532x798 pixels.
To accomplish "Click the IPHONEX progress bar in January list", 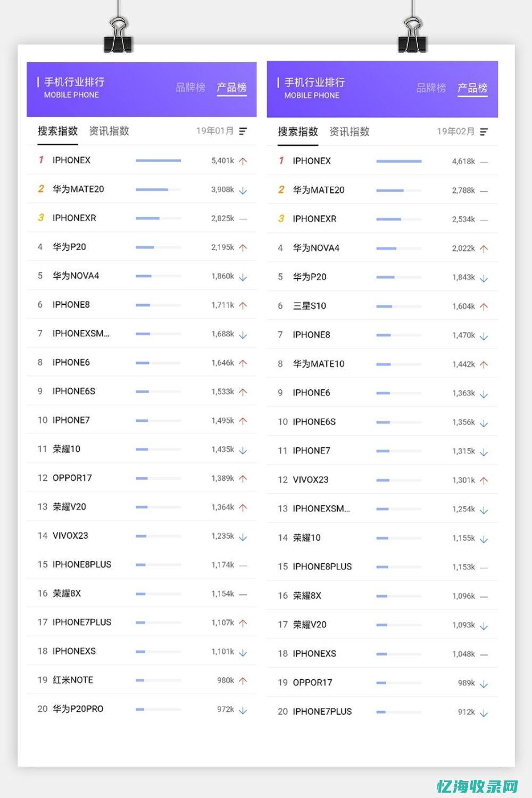I will (158, 160).
